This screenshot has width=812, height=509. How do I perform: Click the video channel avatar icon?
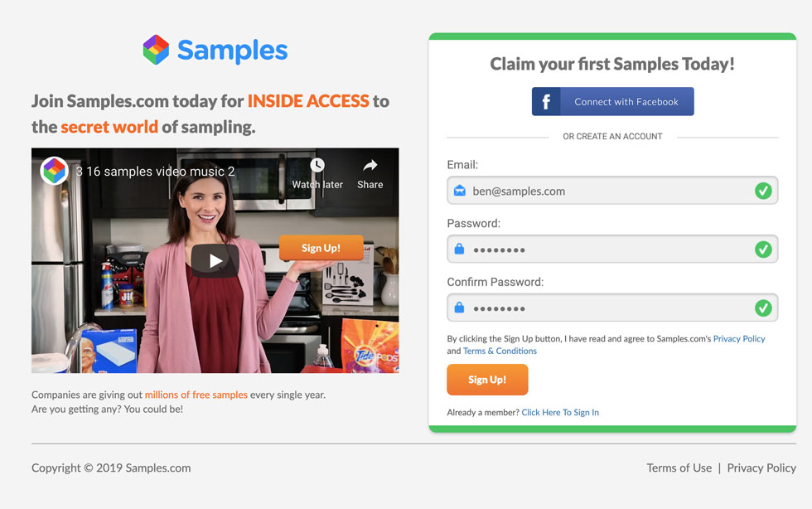coord(55,171)
